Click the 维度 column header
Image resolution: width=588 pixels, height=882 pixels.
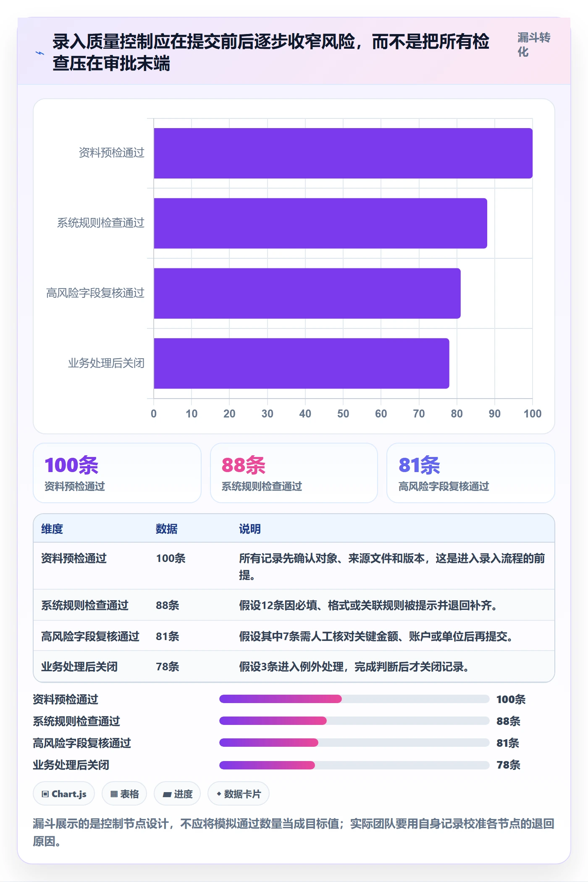click(52, 529)
